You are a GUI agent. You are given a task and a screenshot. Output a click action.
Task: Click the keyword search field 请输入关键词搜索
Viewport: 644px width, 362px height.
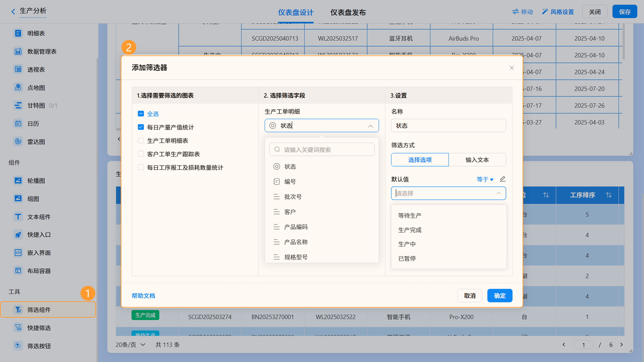[322, 149]
